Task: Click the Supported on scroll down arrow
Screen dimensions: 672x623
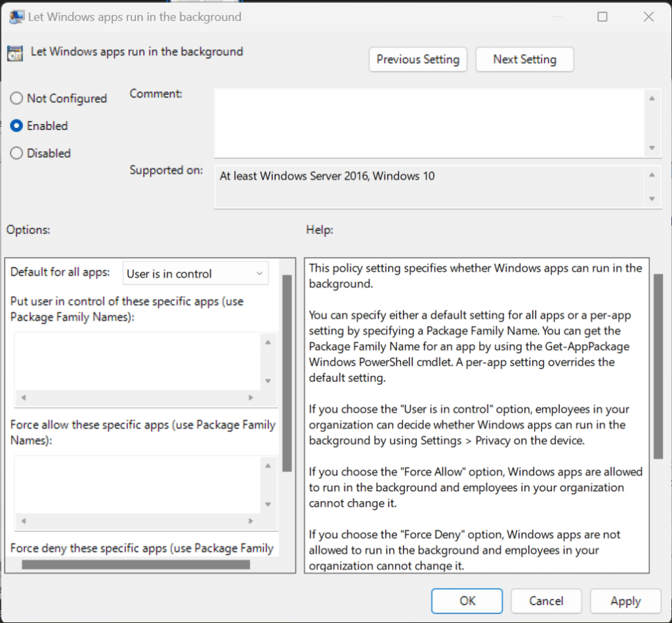Action: pyautogui.click(x=652, y=198)
